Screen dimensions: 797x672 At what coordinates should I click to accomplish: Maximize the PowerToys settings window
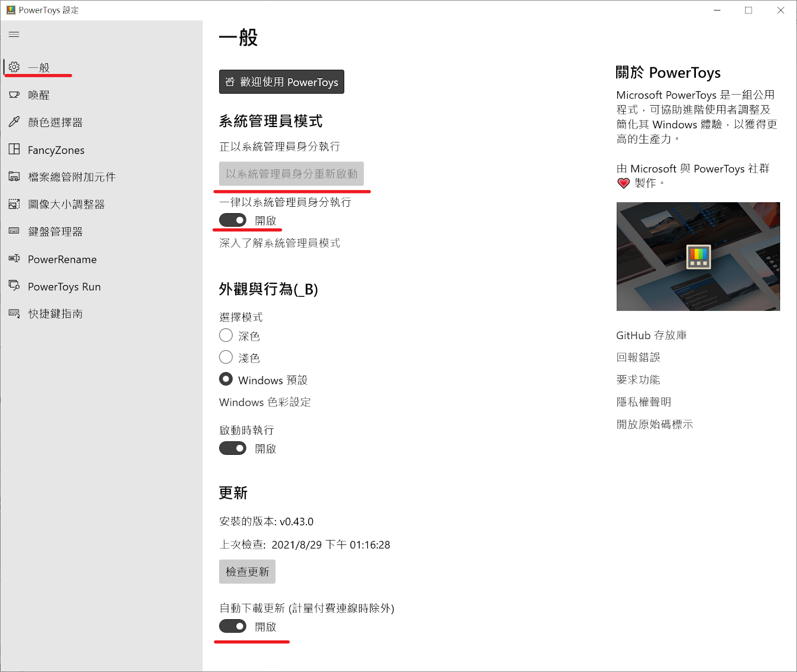(748, 10)
